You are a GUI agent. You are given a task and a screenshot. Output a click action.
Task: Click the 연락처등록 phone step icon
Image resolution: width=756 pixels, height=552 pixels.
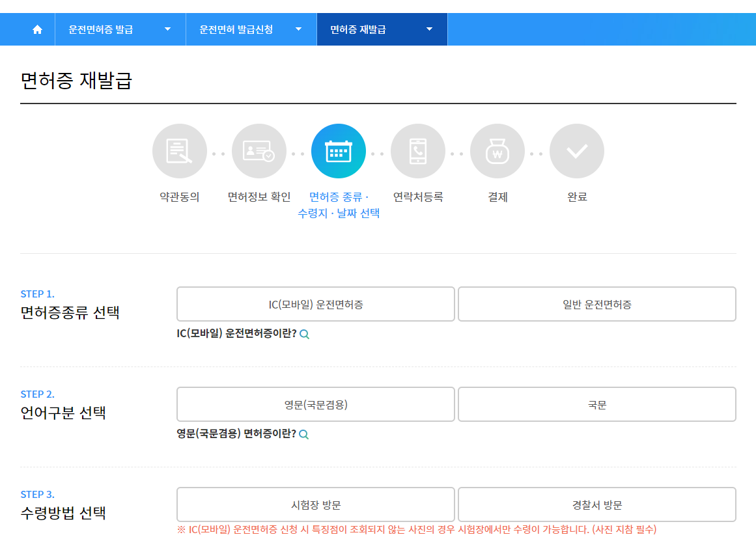pyautogui.click(x=418, y=150)
